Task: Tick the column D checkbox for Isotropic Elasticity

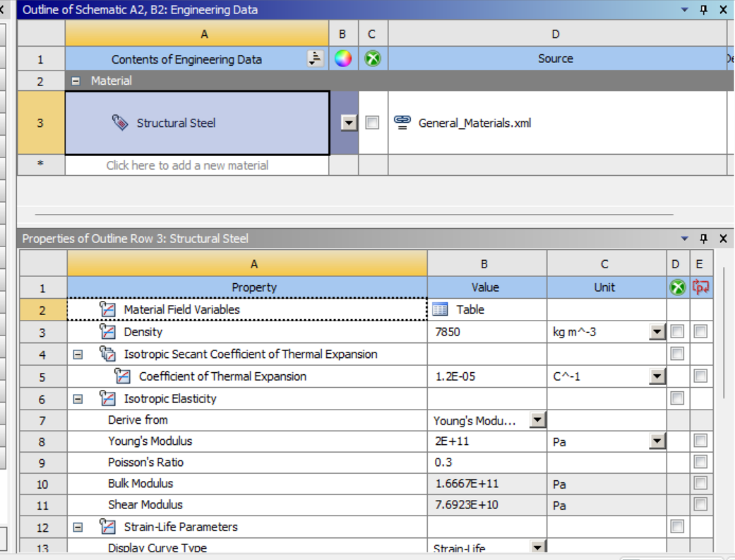Action: click(677, 398)
